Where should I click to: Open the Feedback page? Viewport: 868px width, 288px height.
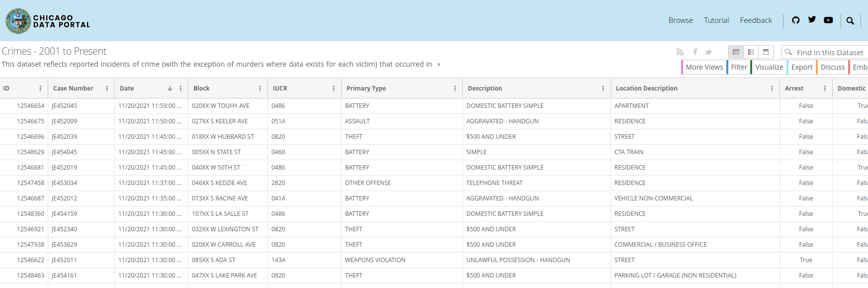point(756,20)
